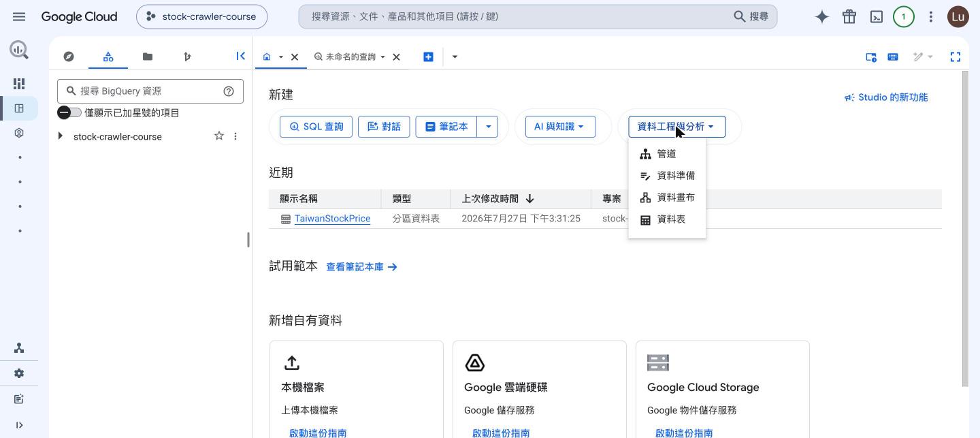Add a new tab with blue plus
Image resolution: width=980 pixels, height=438 pixels.
pos(428,57)
